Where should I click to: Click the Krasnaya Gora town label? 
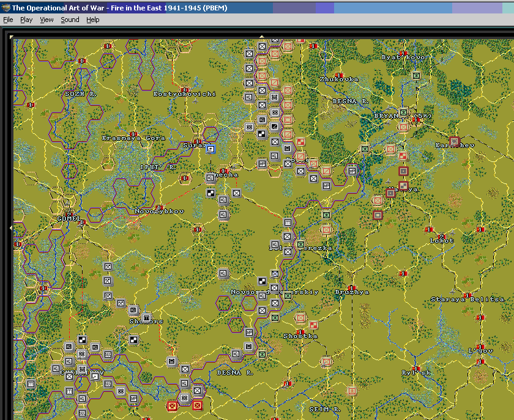tap(133, 138)
